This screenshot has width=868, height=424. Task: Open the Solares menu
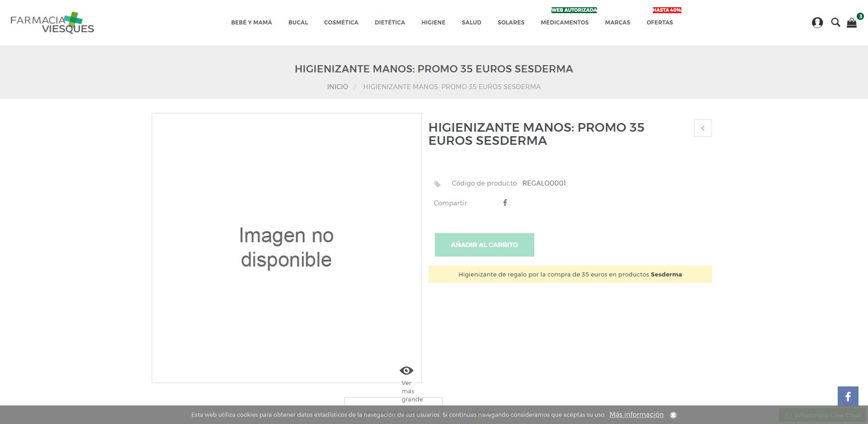point(511,23)
